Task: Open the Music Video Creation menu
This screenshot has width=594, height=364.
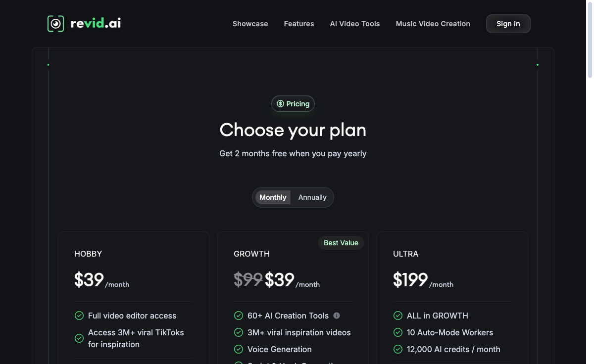Action: (433, 24)
